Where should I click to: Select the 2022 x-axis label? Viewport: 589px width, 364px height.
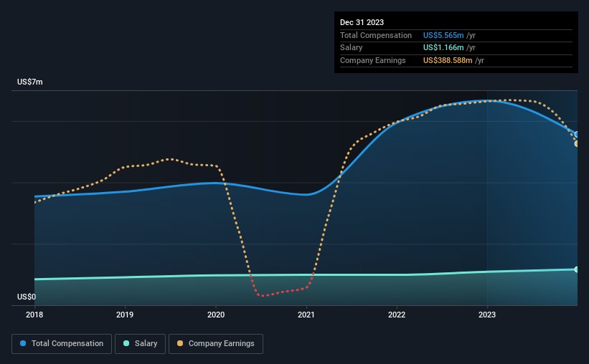click(x=397, y=315)
